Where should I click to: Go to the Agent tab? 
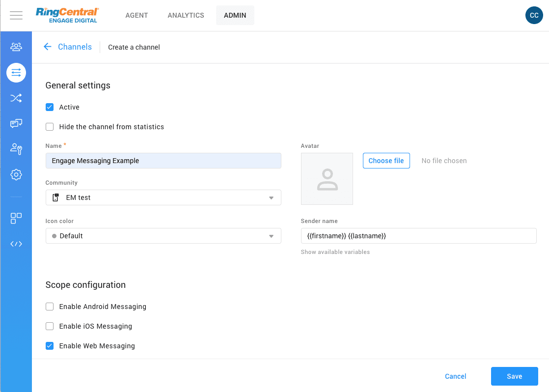[x=137, y=15]
